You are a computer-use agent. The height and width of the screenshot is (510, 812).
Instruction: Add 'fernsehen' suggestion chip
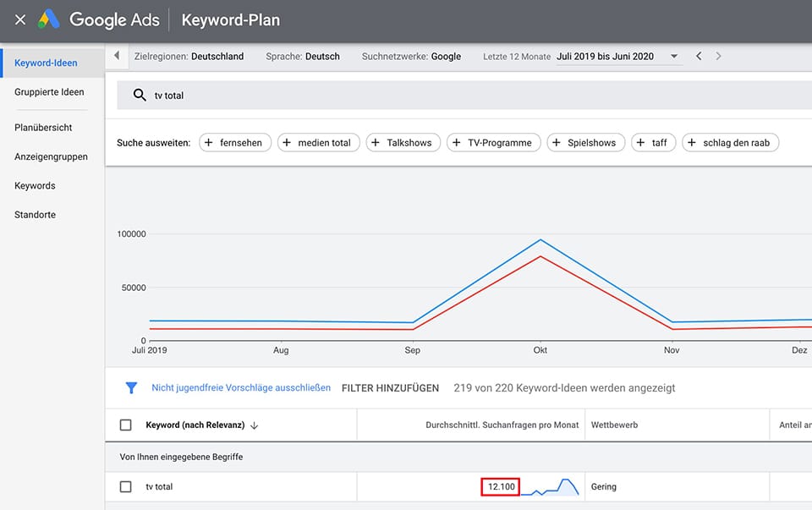click(x=236, y=143)
